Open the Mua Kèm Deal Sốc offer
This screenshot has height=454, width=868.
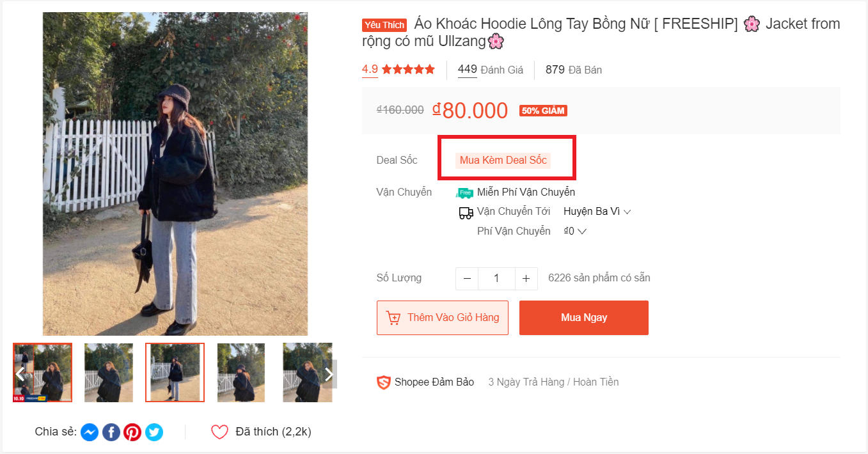coord(503,160)
